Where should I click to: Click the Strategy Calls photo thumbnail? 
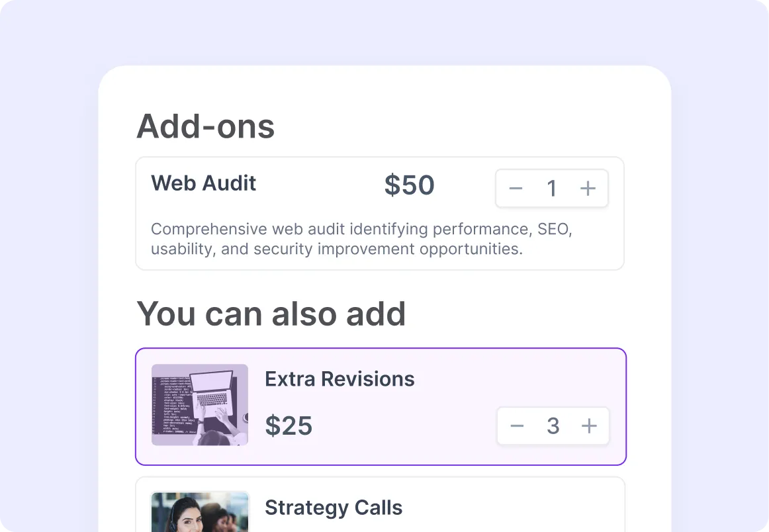coord(200,511)
